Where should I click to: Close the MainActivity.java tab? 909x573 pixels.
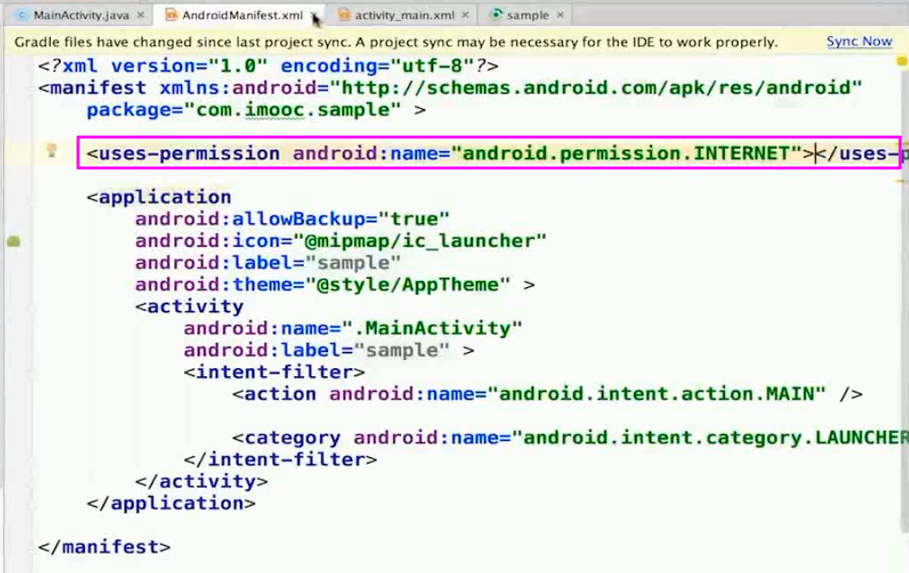[x=140, y=16]
